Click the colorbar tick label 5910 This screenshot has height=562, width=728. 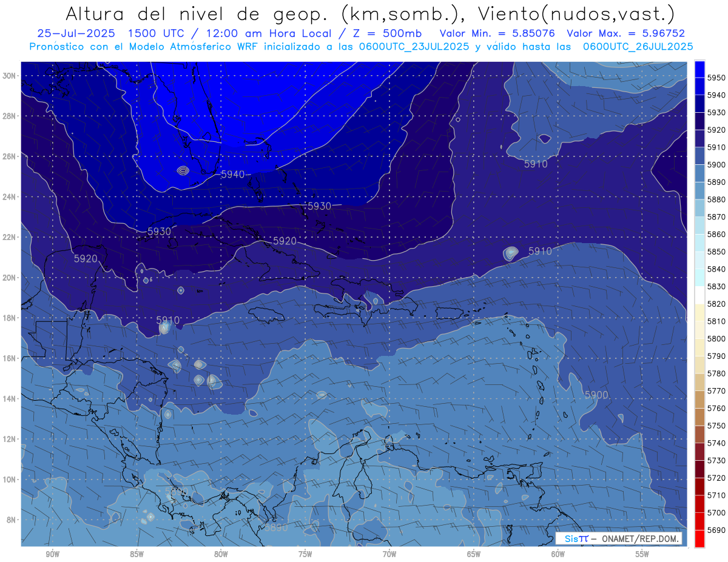tap(716, 147)
